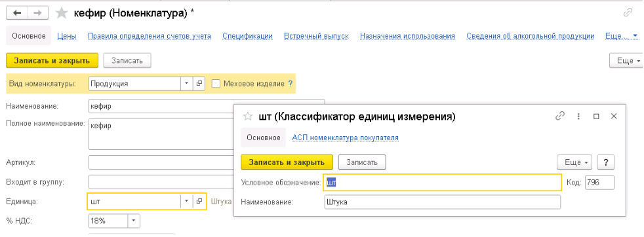Open the Единица item form icon
This screenshot has width=644, height=237.
pos(199,202)
